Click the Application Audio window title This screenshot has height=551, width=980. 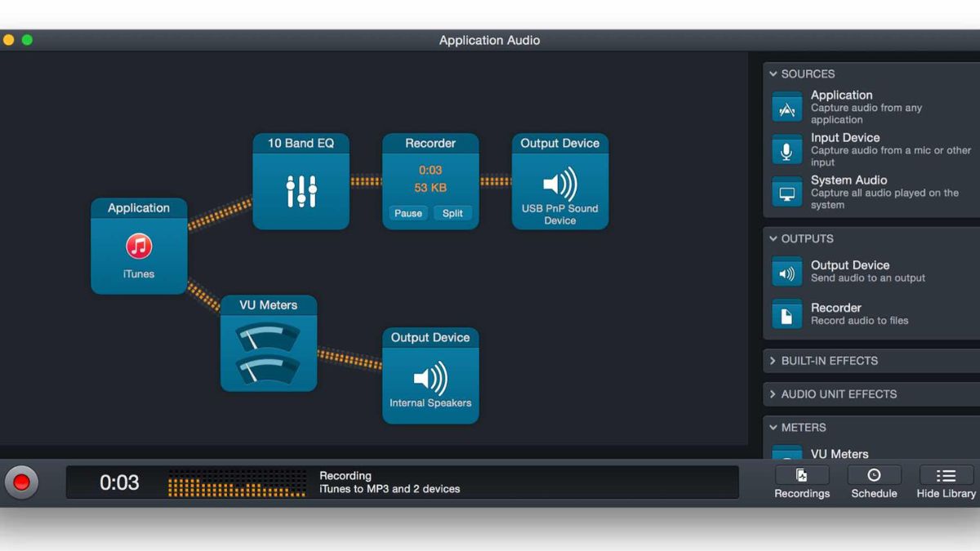(x=489, y=40)
